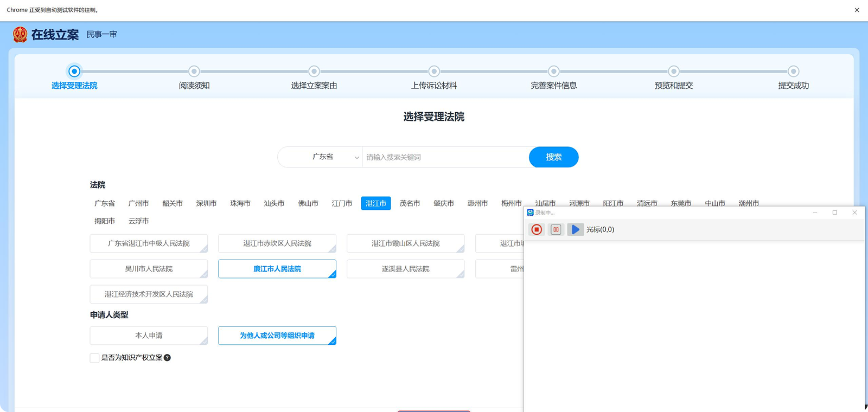Select the 茂名市 city filter
The height and width of the screenshot is (412, 868).
(410, 203)
